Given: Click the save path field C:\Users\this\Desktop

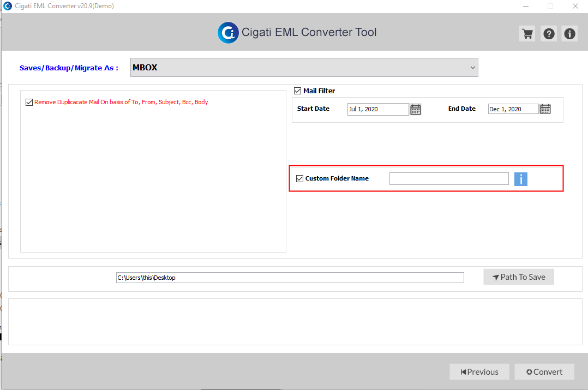Looking at the screenshot, I should click(290, 278).
